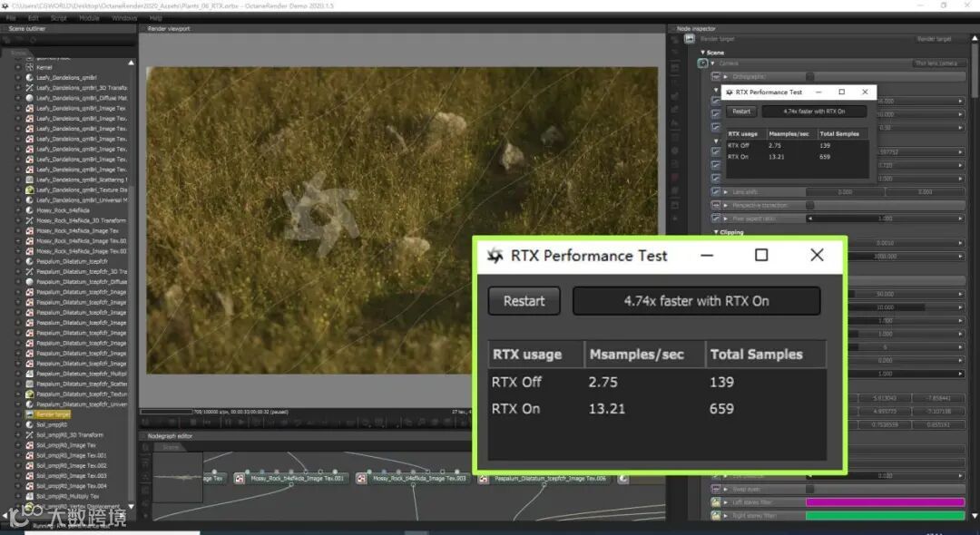Image resolution: width=980 pixels, height=535 pixels.
Task: Select the Soil_ompjR0_Image Tex.004 row
Action: (x=72, y=486)
